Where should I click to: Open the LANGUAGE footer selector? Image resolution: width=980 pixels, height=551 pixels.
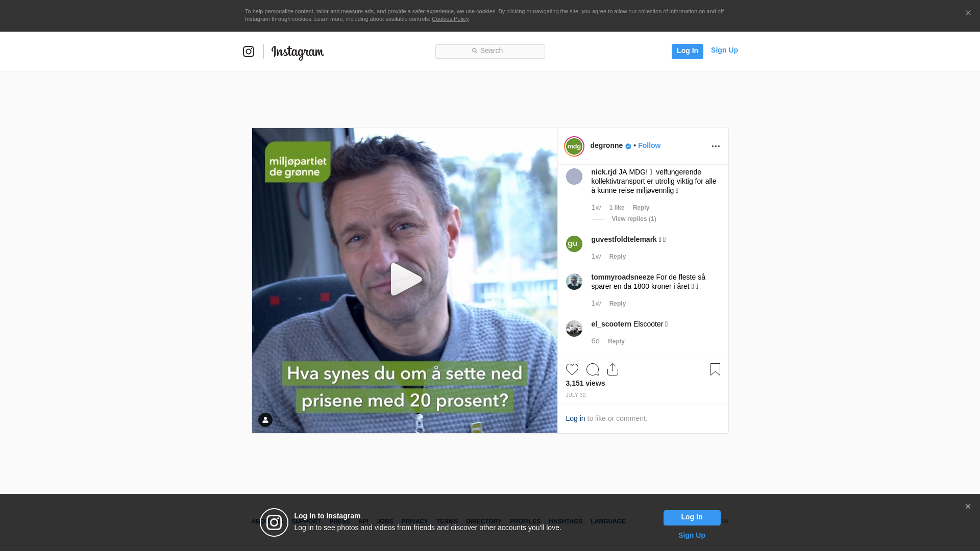(x=608, y=521)
